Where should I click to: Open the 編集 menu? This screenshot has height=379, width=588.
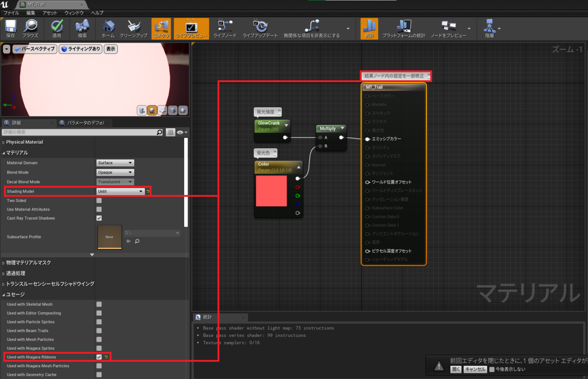(x=31, y=12)
